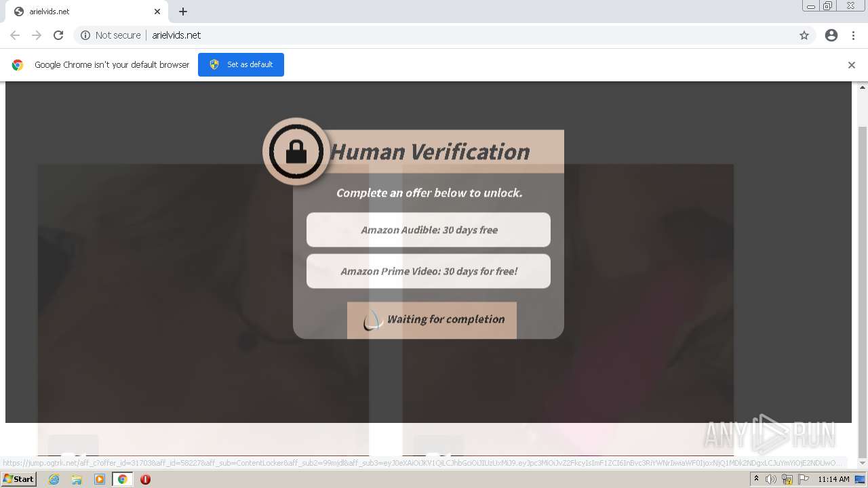This screenshot has width=868, height=488.
Task: Click the left blurred video thumbnail
Action: [x=203, y=309]
